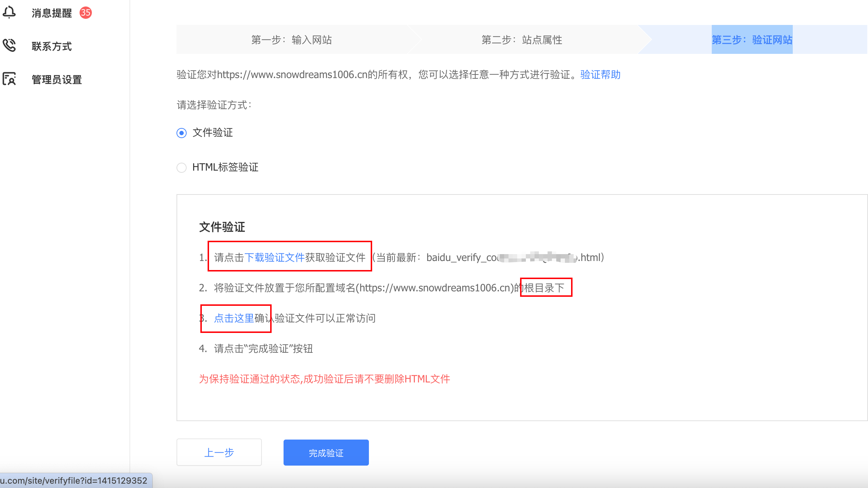
Task: Click the HTML标签验证 label text
Action: [225, 167]
